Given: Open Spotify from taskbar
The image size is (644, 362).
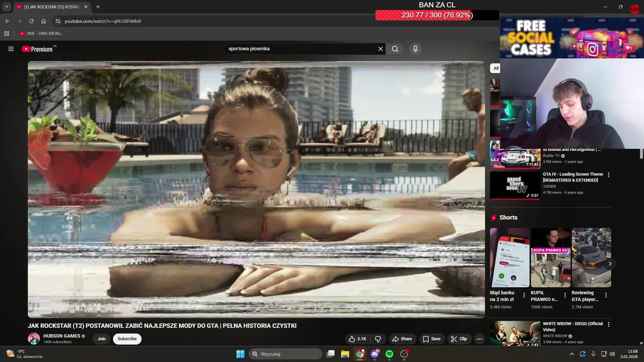Looking at the screenshot, I should (x=389, y=354).
